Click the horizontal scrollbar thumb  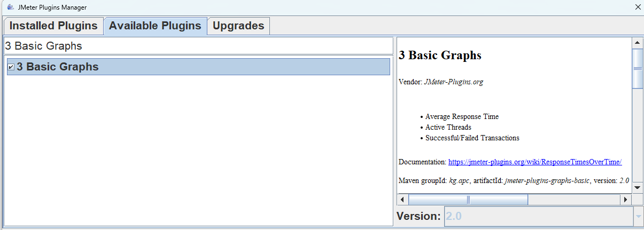point(468,200)
